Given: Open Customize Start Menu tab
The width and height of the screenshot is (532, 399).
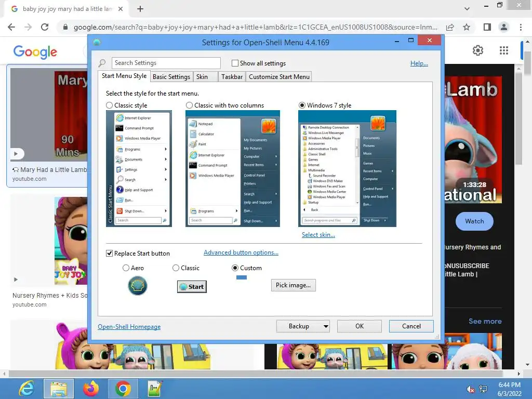Looking at the screenshot, I should coord(279,77).
